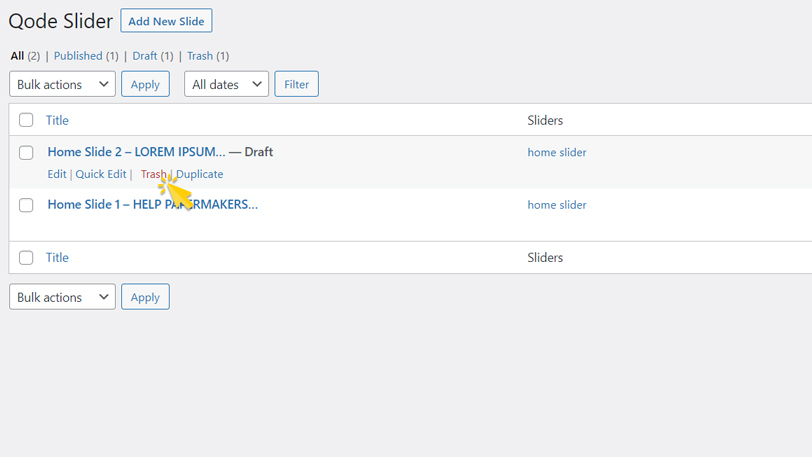The width and height of the screenshot is (812, 457).
Task: Open the Home Slide 1 – HELP title link
Action: 152,204
